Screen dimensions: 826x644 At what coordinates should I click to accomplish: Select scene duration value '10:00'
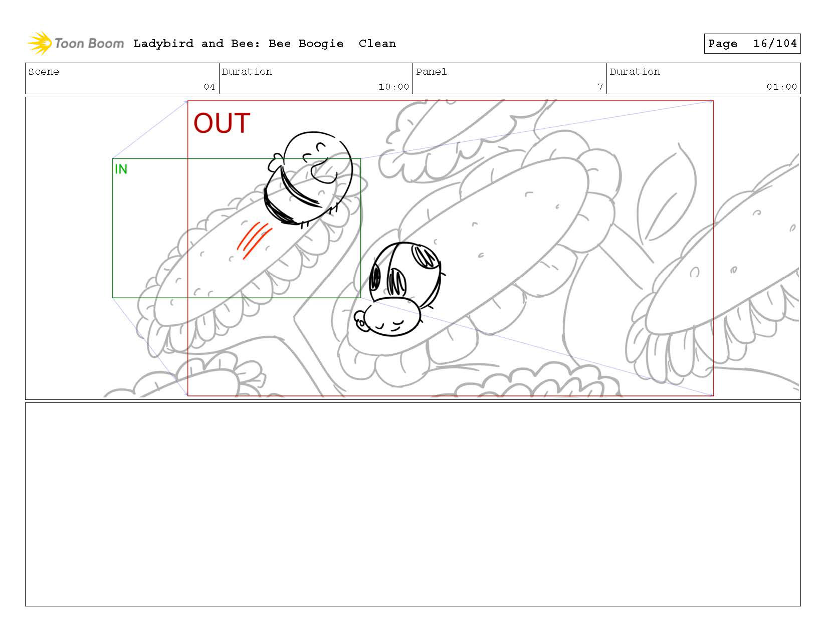[393, 87]
